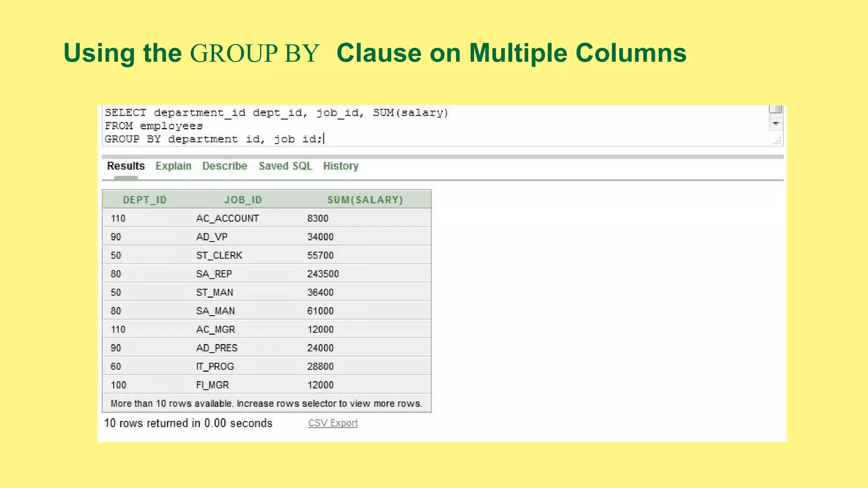Select the ST_CLERK job cell
Viewport: 868px width, 488px height.
(x=219, y=255)
